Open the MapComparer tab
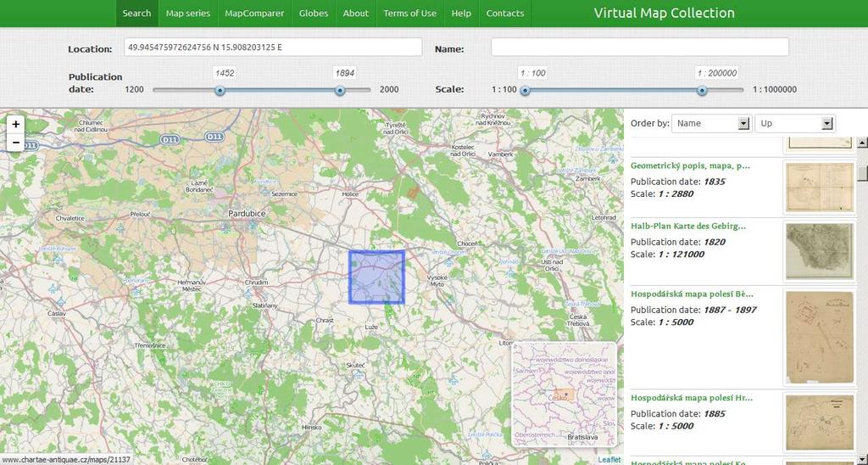 (x=254, y=14)
